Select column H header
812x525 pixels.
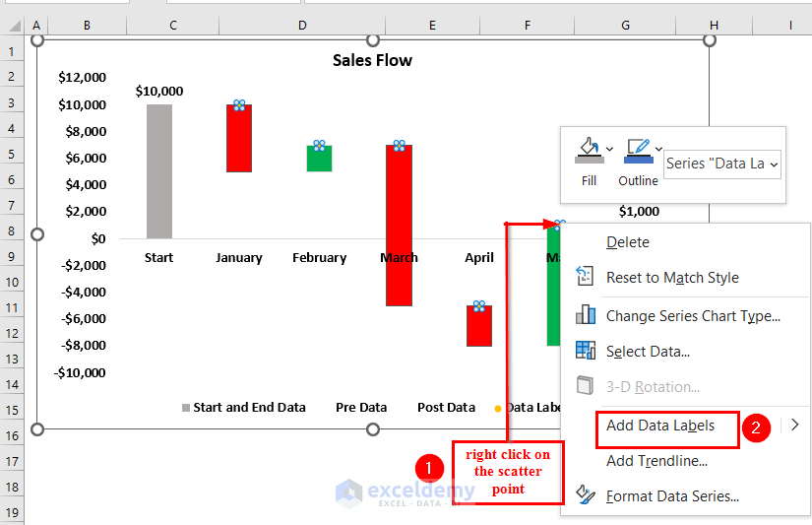coord(715,25)
